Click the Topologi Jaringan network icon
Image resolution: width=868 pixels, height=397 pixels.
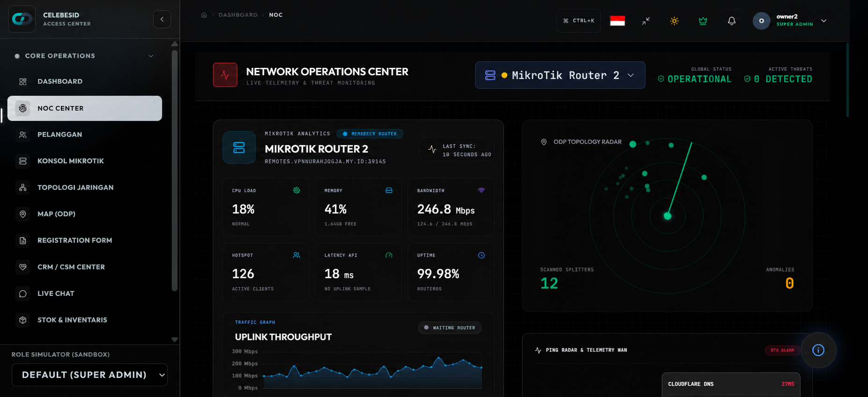[22, 188]
